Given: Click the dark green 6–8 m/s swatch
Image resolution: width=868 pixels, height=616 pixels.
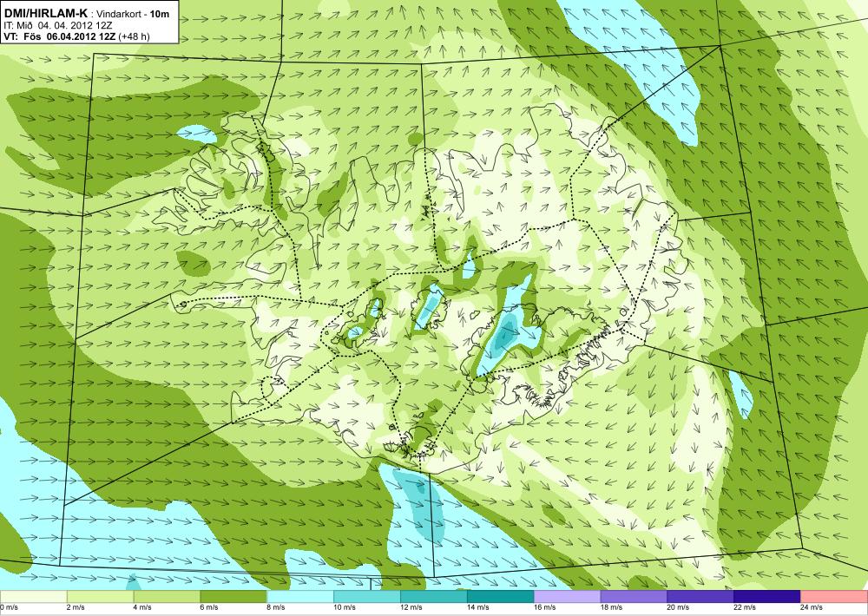Looking at the screenshot, I should [233, 597].
